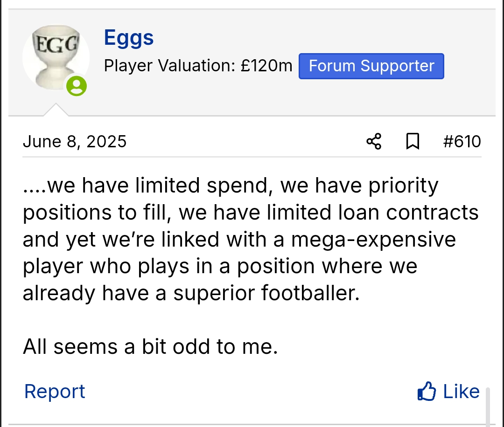Click the phrase "superior footballer" in the post

pyautogui.click(x=266, y=293)
